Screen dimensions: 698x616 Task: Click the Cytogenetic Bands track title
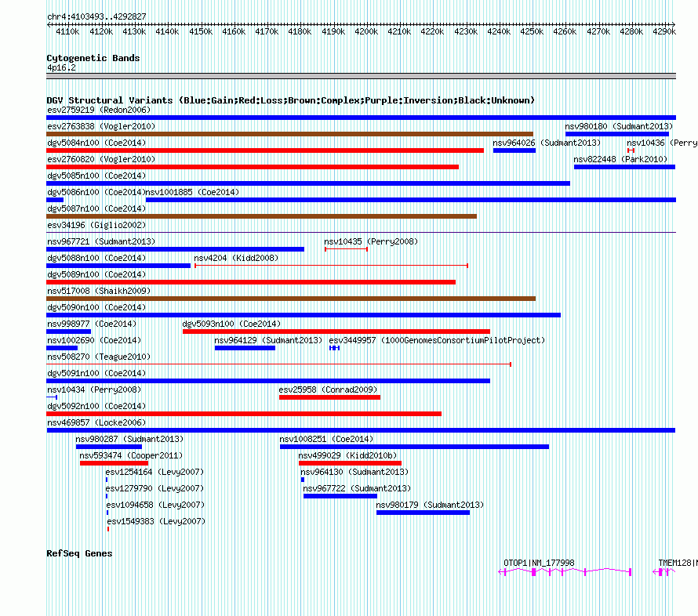pos(93,58)
